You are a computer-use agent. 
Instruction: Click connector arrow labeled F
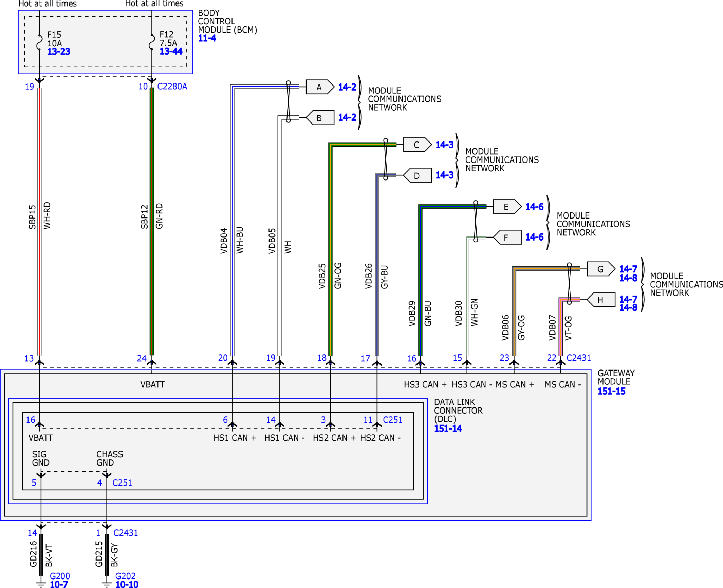tap(507, 238)
